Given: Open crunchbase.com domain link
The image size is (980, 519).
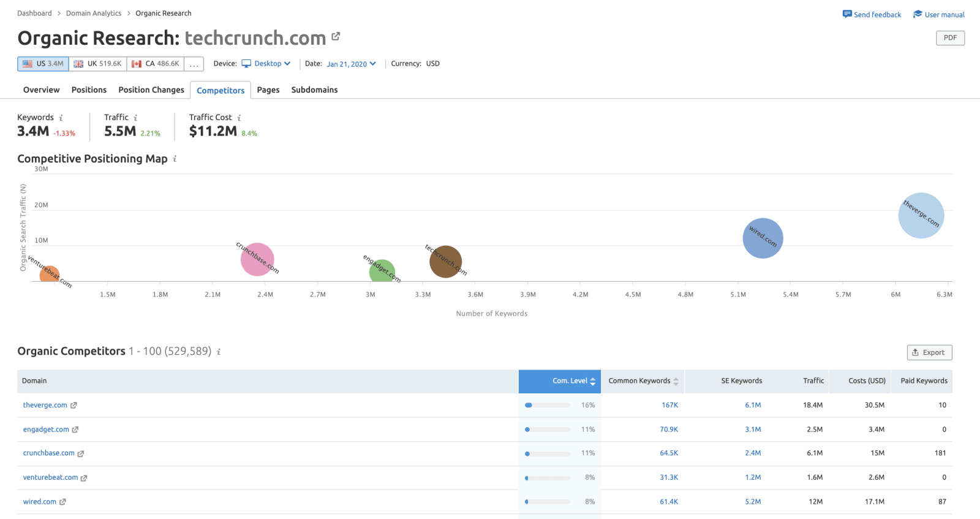Looking at the screenshot, I should tap(48, 453).
